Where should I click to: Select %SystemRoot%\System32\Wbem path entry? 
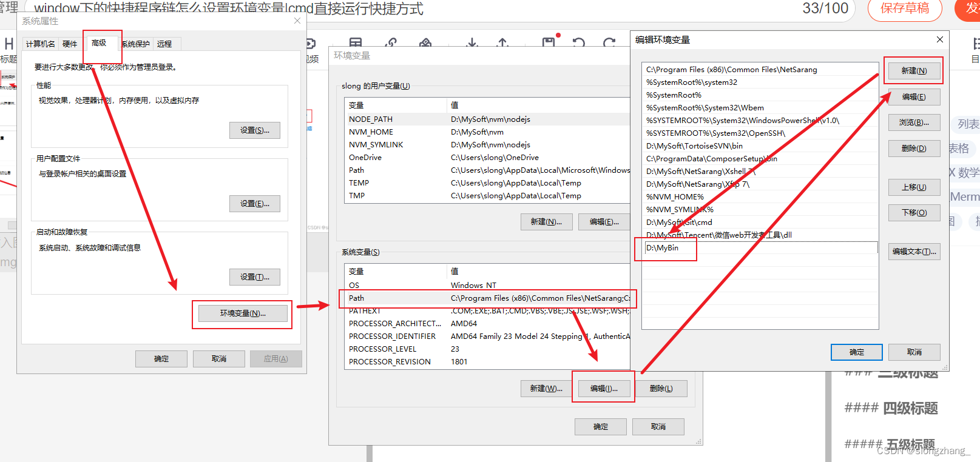[x=760, y=108]
